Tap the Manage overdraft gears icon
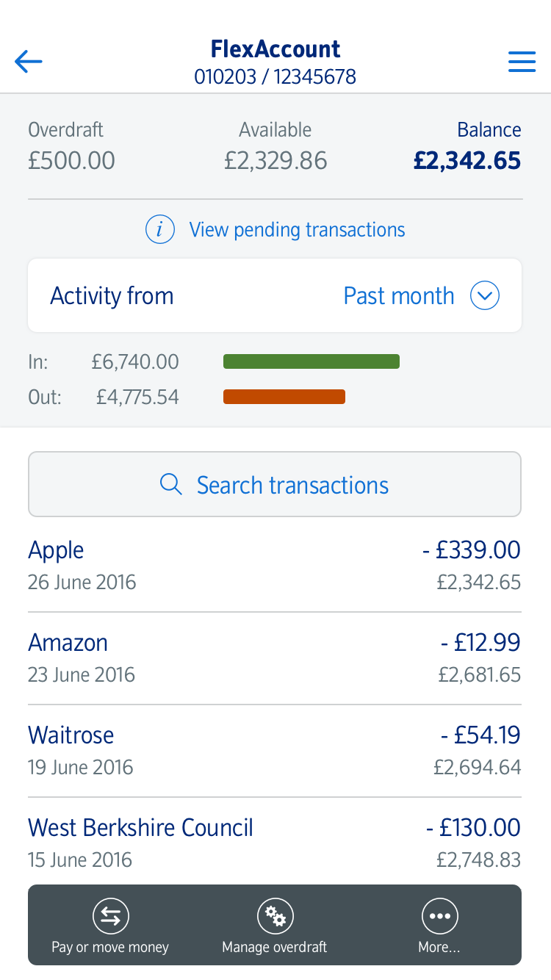The height and width of the screenshot is (980, 551). [x=275, y=916]
